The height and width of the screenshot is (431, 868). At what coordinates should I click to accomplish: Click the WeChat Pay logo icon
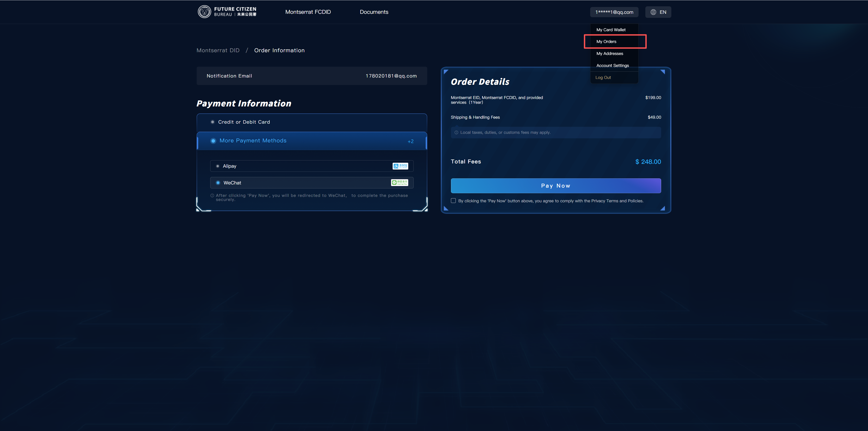coord(399,183)
